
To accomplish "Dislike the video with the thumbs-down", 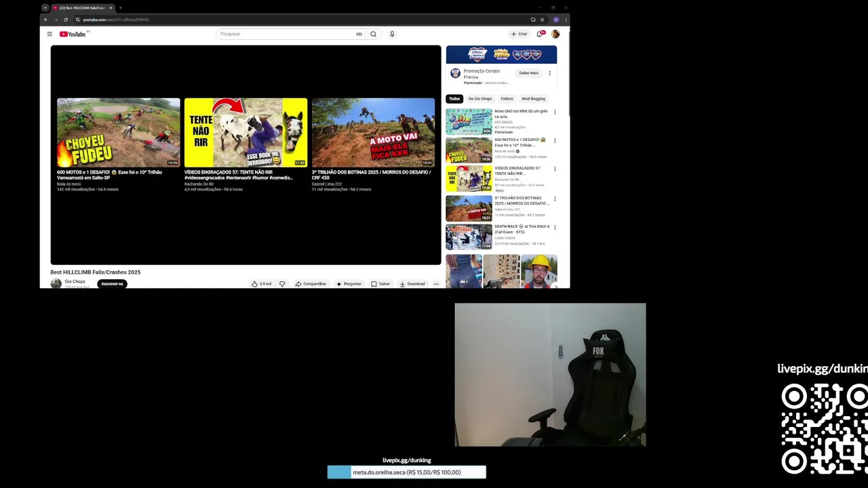I will click(x=282, y=284).
